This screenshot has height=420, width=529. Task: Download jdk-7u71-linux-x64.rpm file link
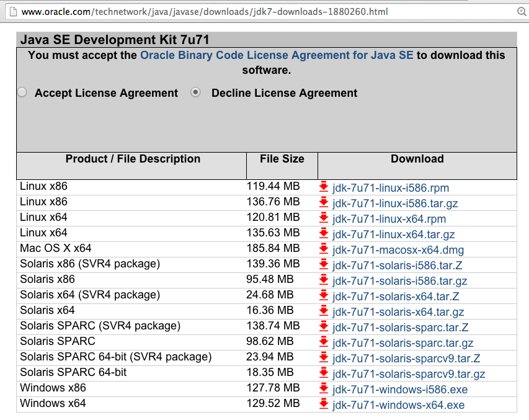[x=389, y=219]
